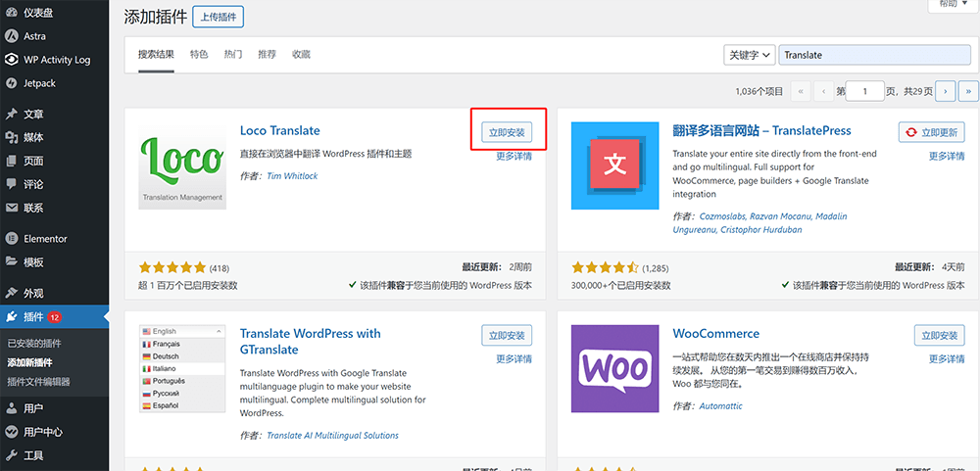Click the Loco Translate star rating
The image size is (980, 471).
(x=171, y=268)
